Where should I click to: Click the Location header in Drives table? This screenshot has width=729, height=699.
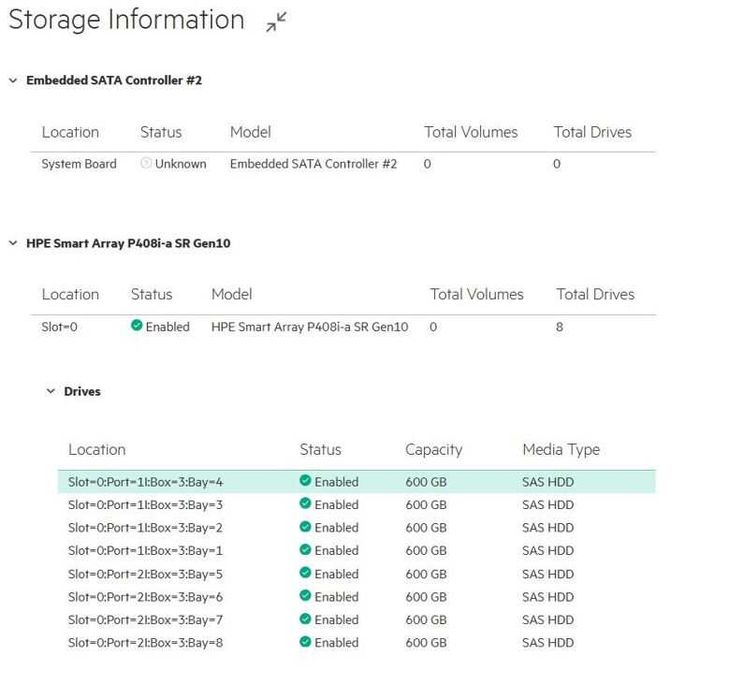(x=97, y=450)
